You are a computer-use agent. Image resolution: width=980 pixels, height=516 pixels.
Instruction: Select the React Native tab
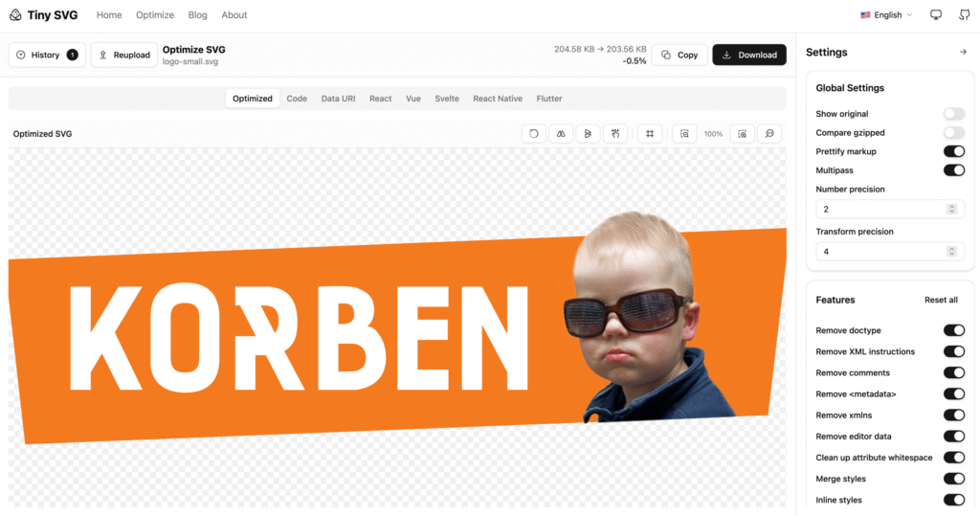pos(497,99)
